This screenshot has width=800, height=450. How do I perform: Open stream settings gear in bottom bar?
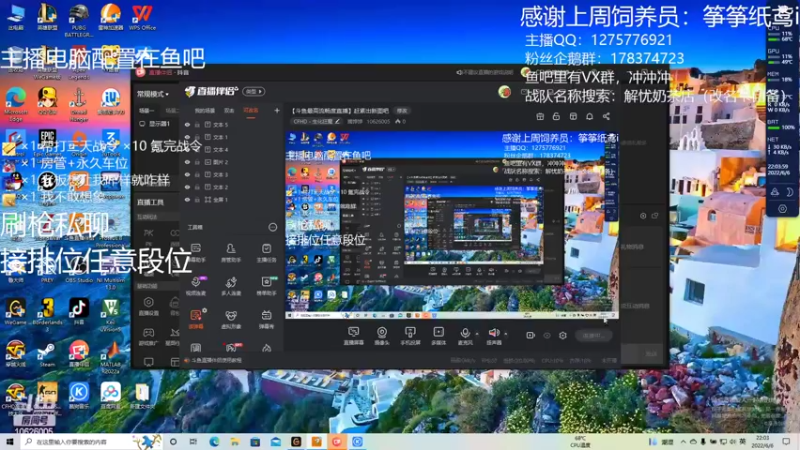(563, 335)
